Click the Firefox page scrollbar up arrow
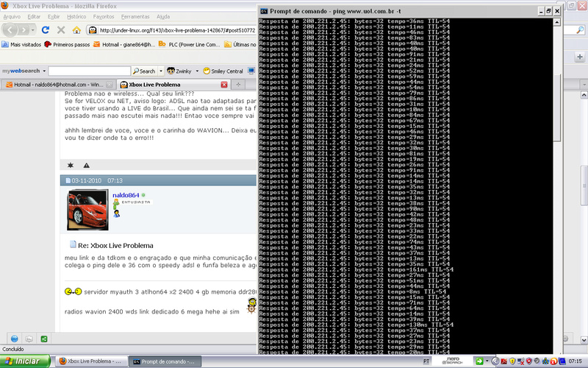The image size is (588, 368). [x=584, y=95]
